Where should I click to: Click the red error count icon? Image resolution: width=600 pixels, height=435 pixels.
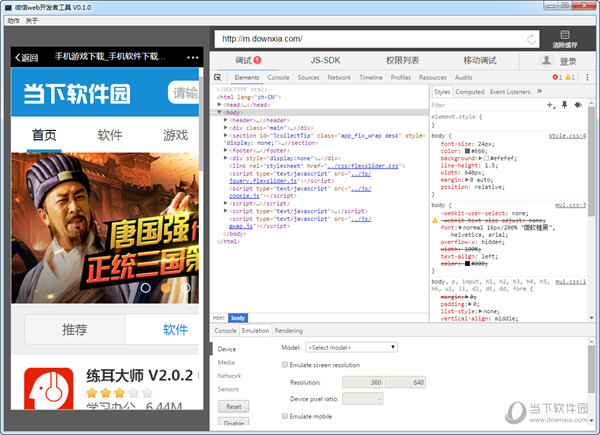pyautogui.click(x=557, y=77)
